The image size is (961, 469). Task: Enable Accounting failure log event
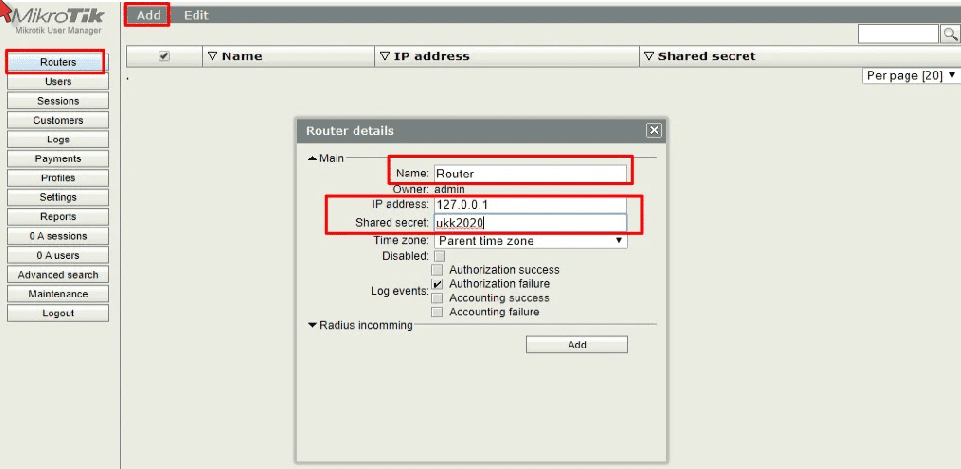[437, 312]
